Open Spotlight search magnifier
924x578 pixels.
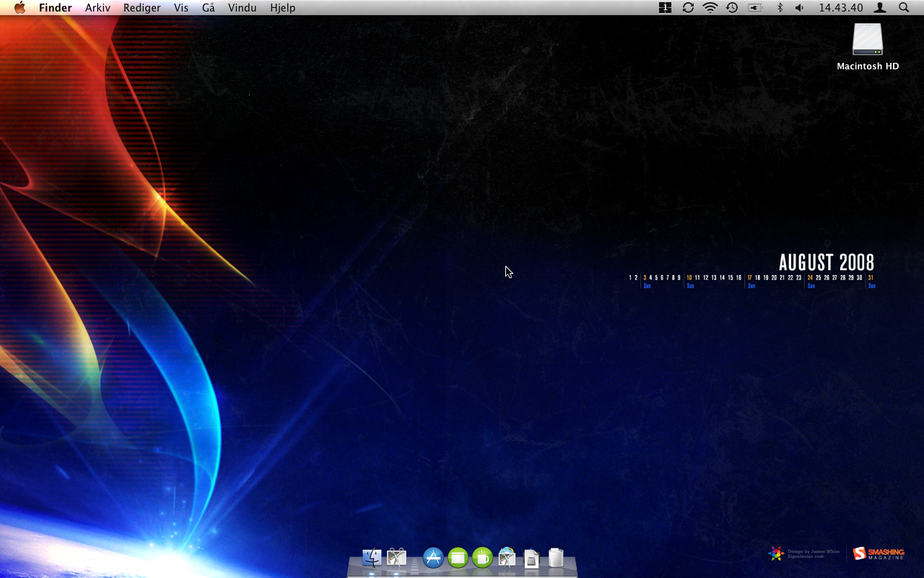point(904,8)
